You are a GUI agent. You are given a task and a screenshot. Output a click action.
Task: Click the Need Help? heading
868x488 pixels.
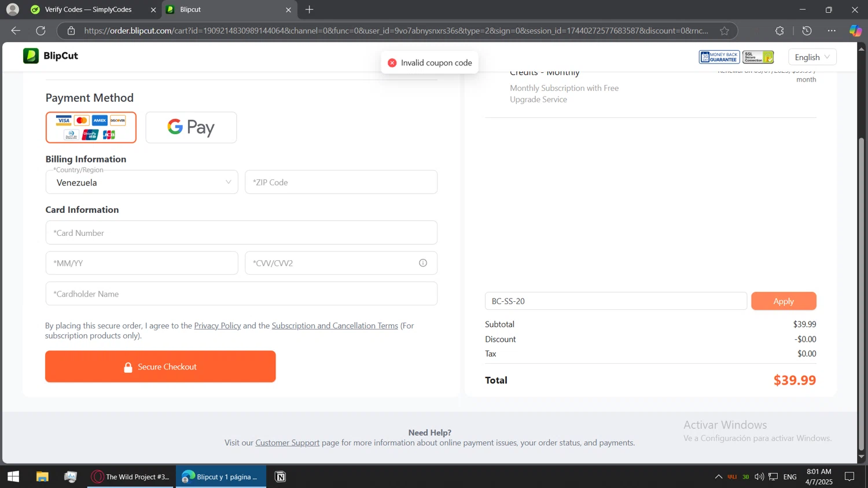point(430,432)
